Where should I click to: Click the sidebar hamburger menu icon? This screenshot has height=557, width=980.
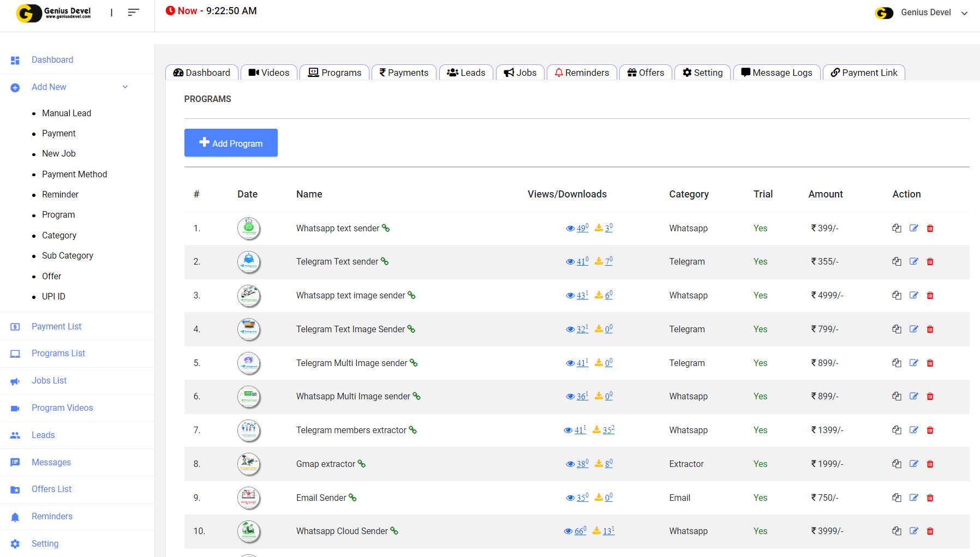pos(133,13)
